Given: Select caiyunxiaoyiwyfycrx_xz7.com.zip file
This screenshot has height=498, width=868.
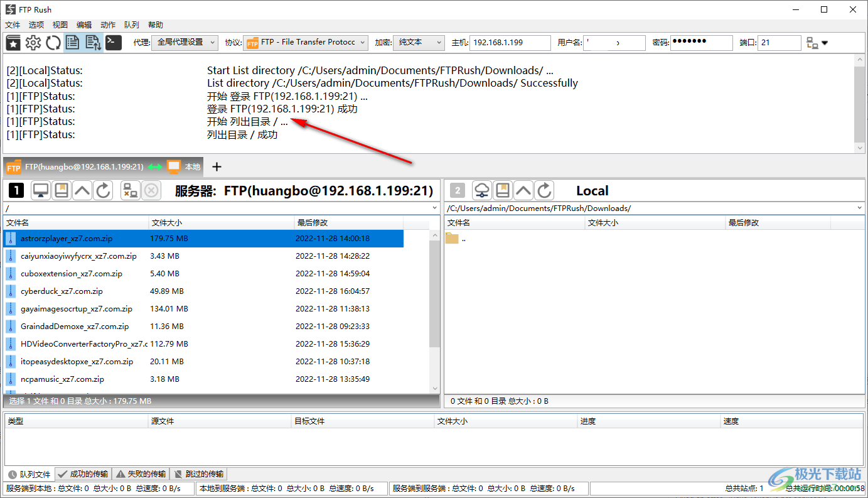Looking at the screenshot, I should point(203,256).
